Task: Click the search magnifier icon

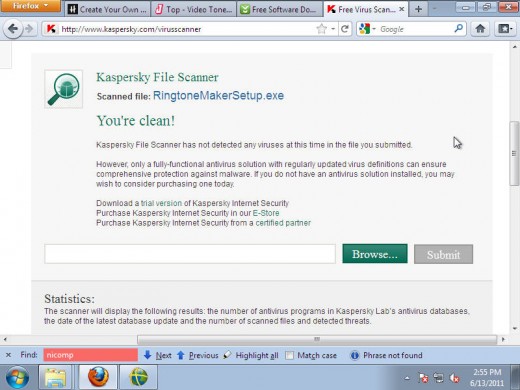Action: point(458,29)
